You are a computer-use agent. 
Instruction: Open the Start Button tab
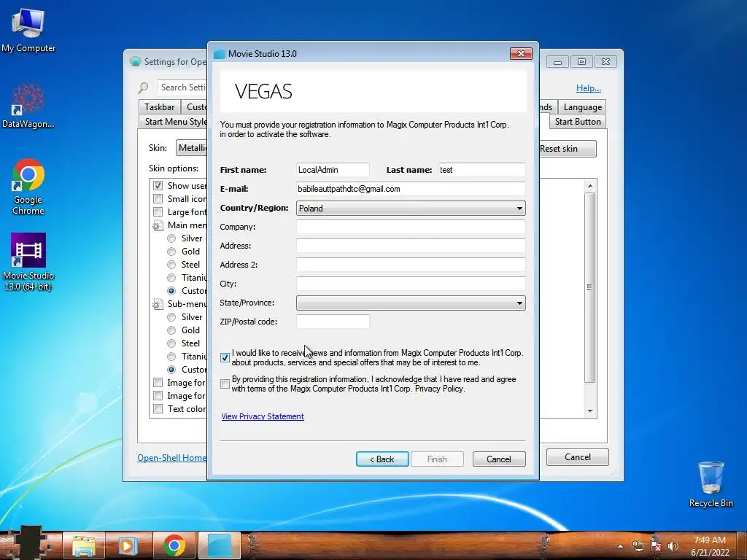coord(578,122)
